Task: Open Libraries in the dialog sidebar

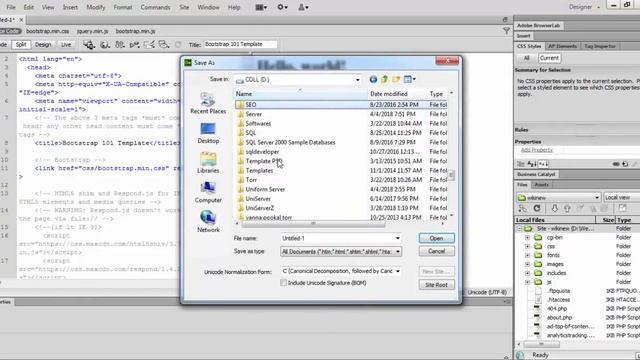Action: 208,163
